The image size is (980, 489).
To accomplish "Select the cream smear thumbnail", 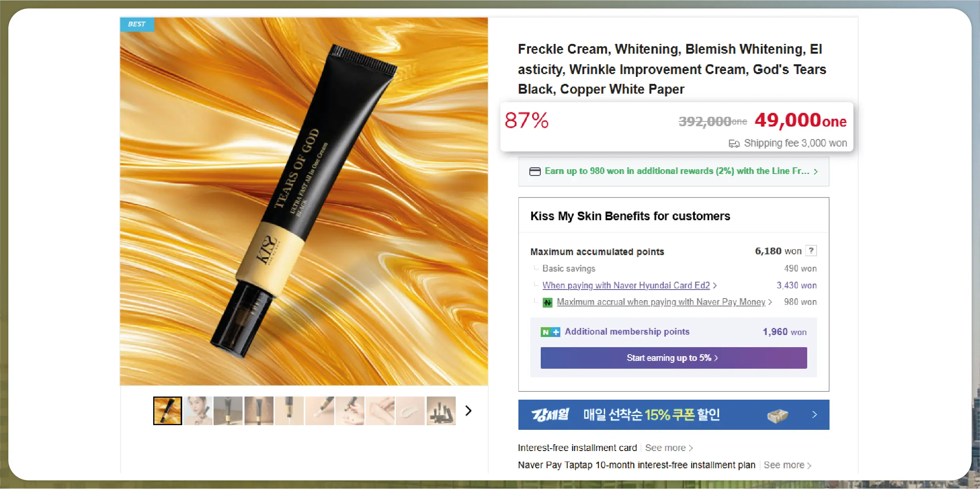I will click(x=410, y=411).
